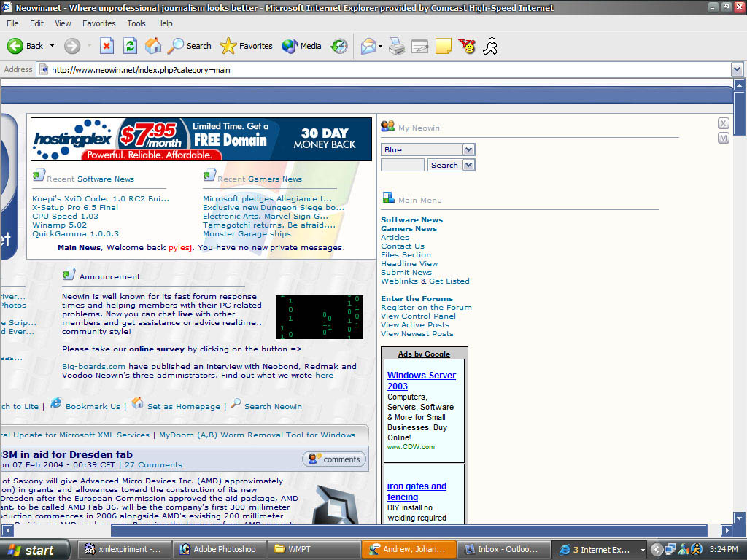Click the M box icon at page right
747x560 pixels.
[x=723, y=138]
